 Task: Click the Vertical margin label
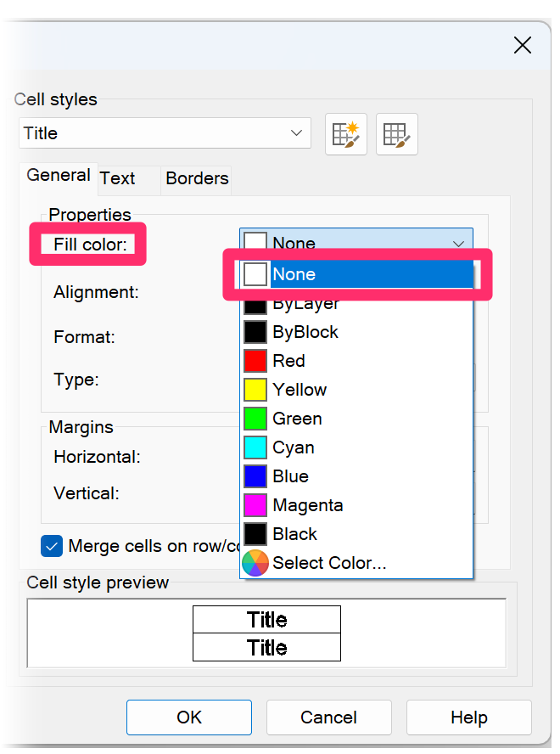pyautogui.click(x=87, y=493)
